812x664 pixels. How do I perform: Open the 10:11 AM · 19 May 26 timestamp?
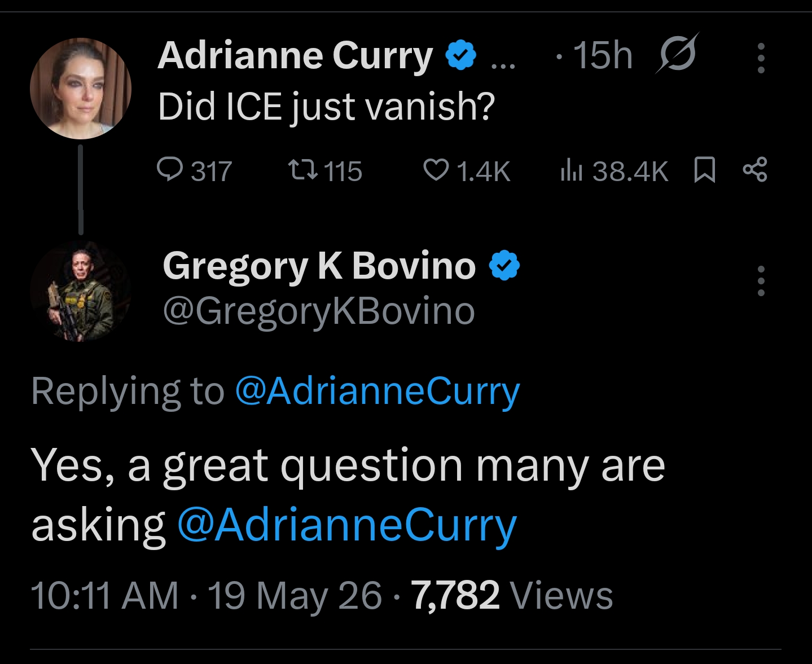tap(207, 596)
